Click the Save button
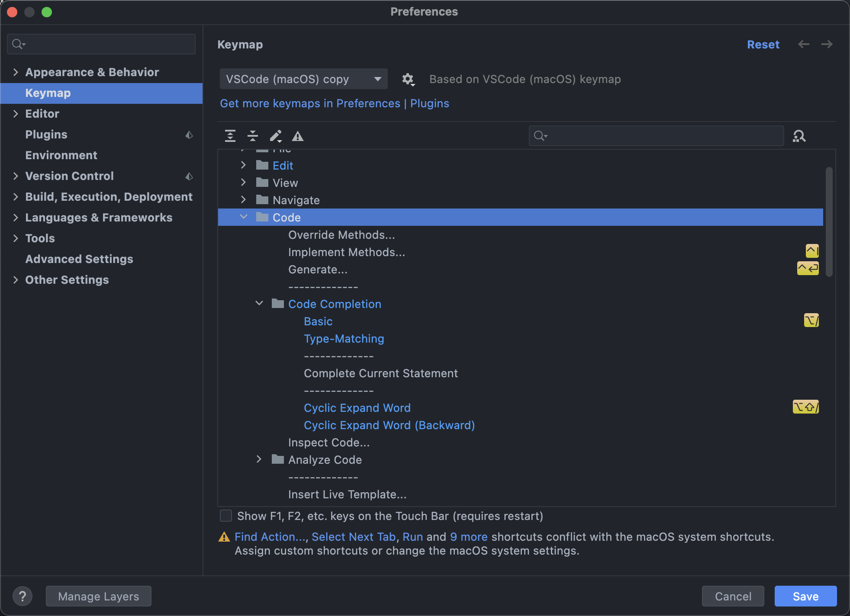Viewport: 850px width, 616px height. coord(805,596)
